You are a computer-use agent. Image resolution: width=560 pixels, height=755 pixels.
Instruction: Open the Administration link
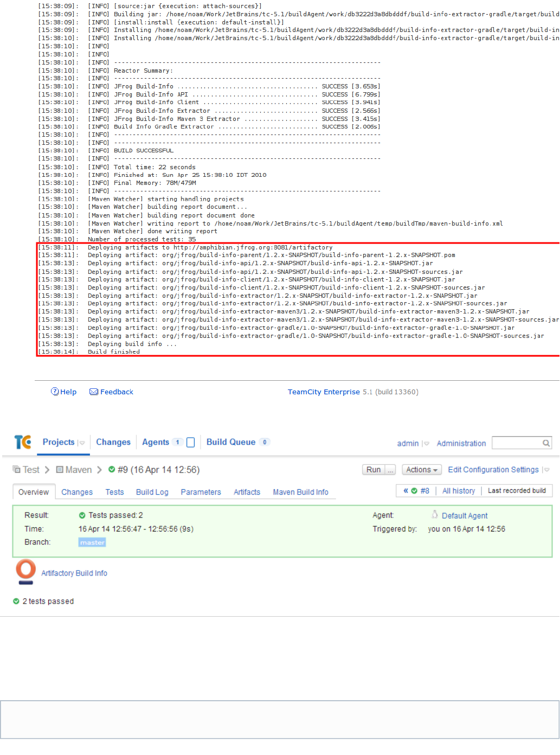pos(461,443)
